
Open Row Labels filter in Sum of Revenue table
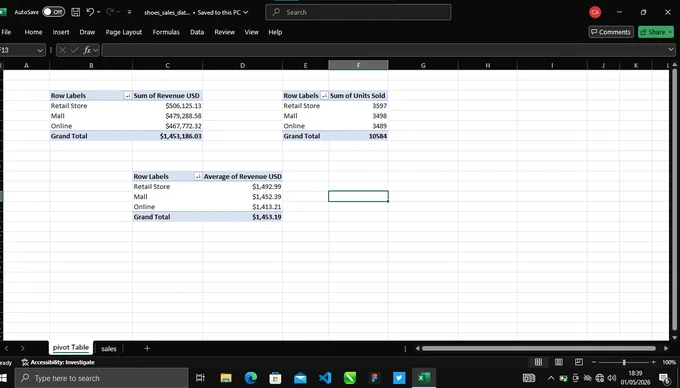(x=128, y=95)
